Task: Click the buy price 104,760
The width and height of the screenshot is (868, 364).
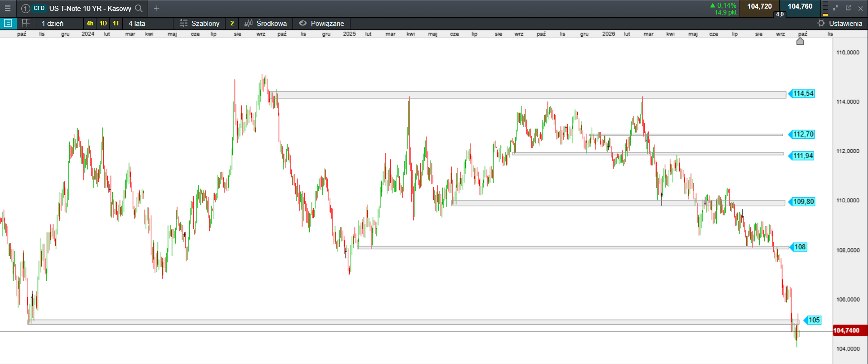Action: (800, 6)
